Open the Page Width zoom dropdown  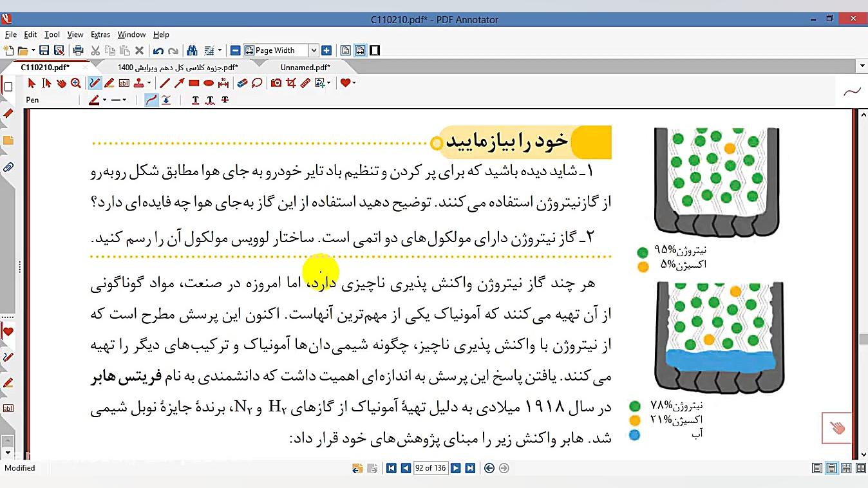(314, 50)
